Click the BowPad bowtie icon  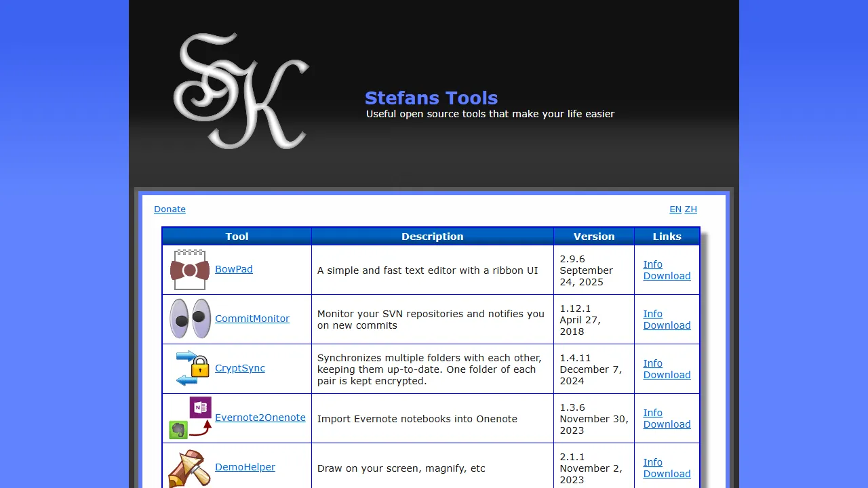(x=189, y=269)
